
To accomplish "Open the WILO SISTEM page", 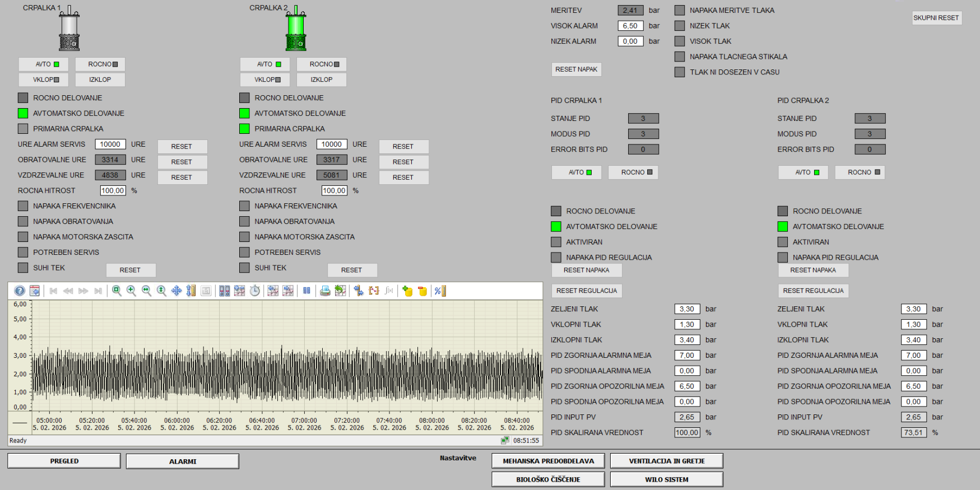I will pyautogui.click(x=666, y=479).
